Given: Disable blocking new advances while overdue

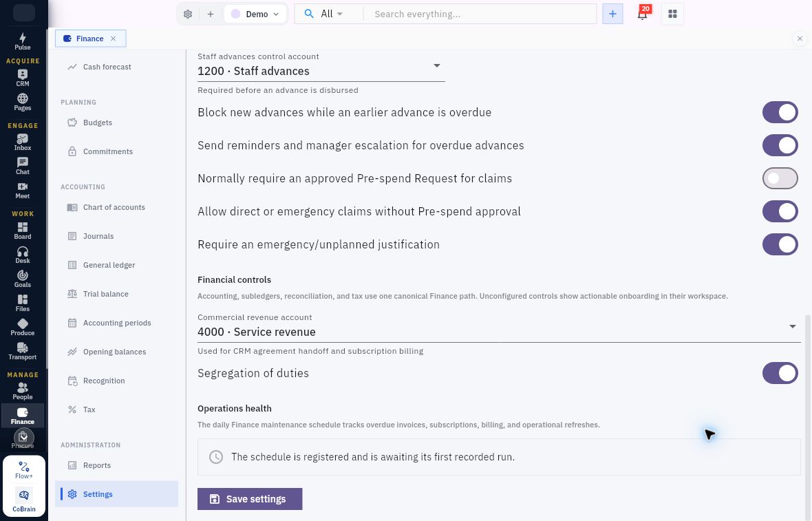Looking at the screenshot, I should [x=780, y=112].
